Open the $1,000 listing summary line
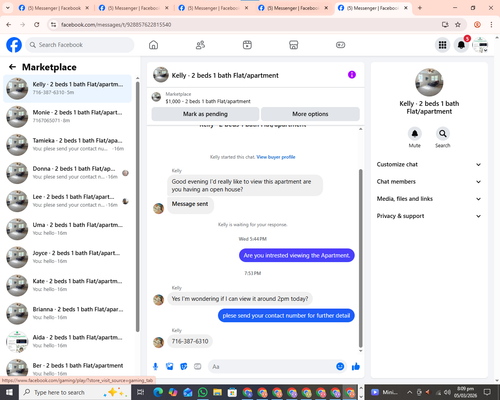 208,101
